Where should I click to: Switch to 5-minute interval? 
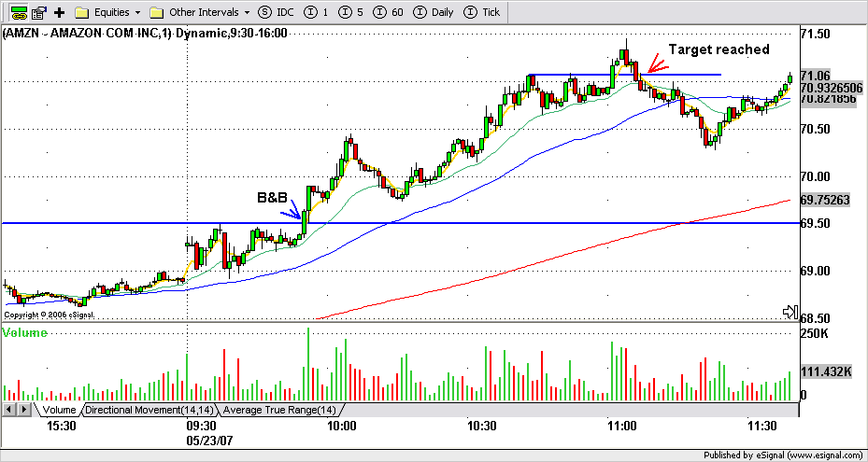[350, 11]
